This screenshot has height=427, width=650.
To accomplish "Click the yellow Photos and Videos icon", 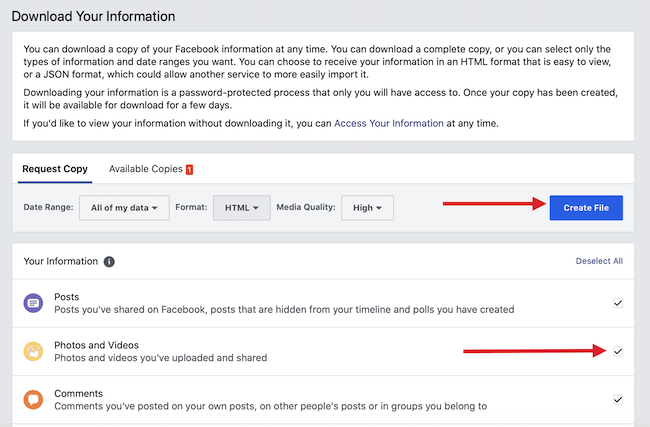I will pyautogui.click(x=33, y=351).
